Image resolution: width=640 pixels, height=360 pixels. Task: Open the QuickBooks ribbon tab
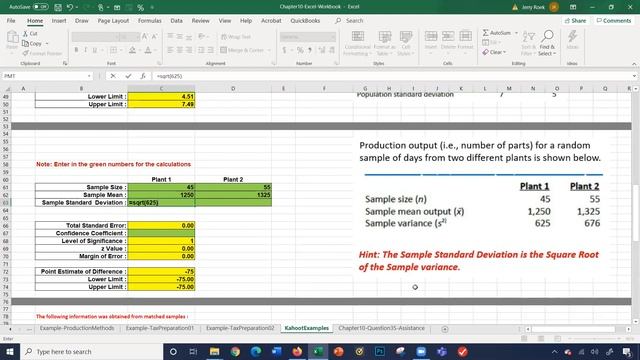click(x=305, y=20)
